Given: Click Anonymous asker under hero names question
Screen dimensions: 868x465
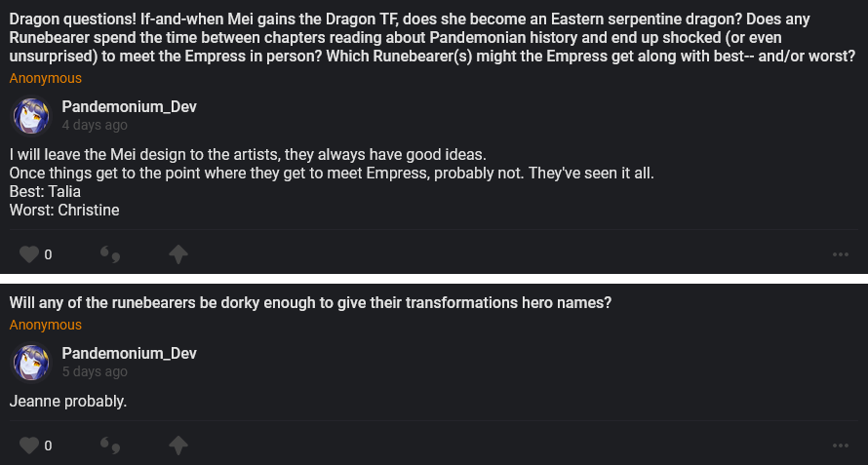Looking at the screenshot, I should tap(46, 325).
